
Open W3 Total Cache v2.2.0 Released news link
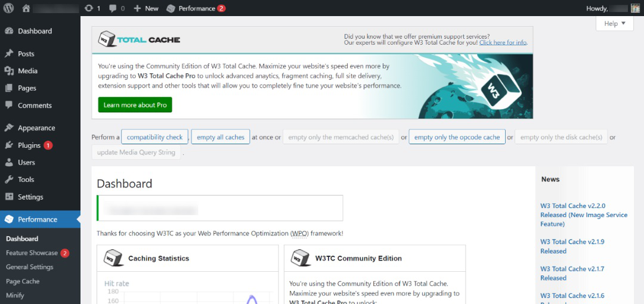tap(584, 215)
